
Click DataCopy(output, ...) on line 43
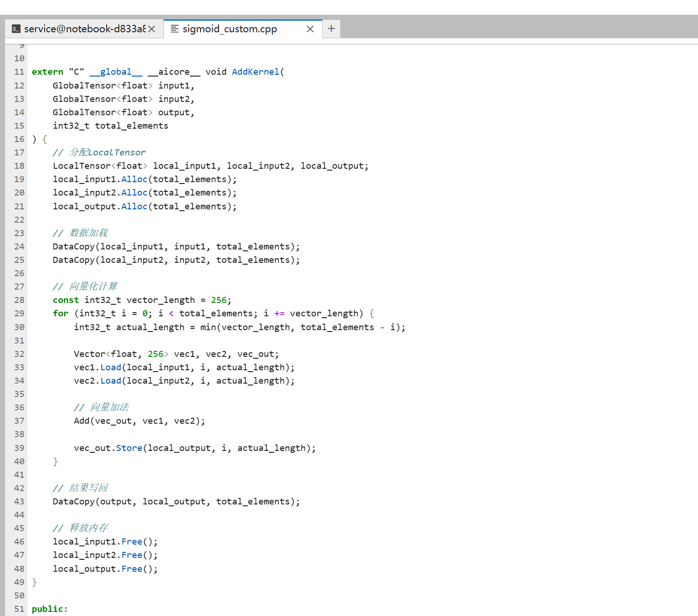[176, 502]
